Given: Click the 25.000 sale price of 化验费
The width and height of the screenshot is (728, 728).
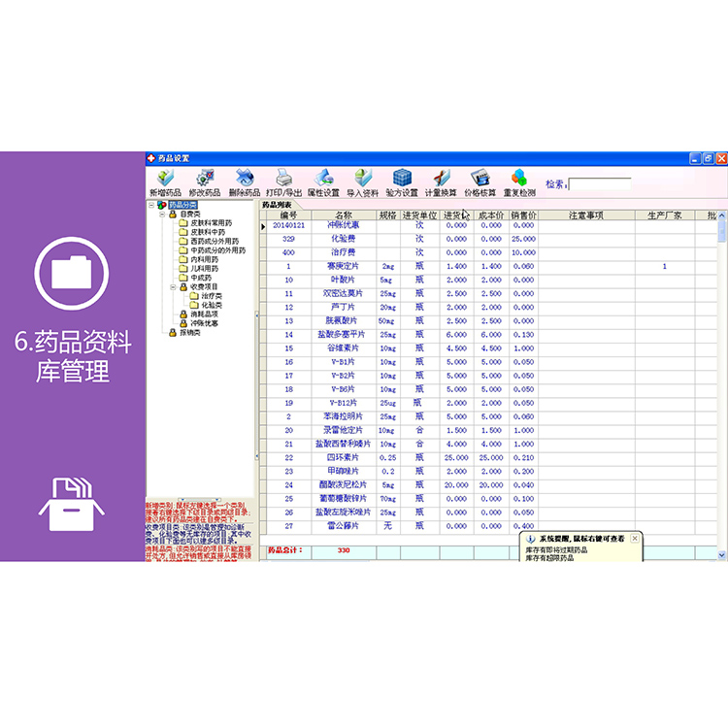Looking at the screenshot, I should pos(524,239).
